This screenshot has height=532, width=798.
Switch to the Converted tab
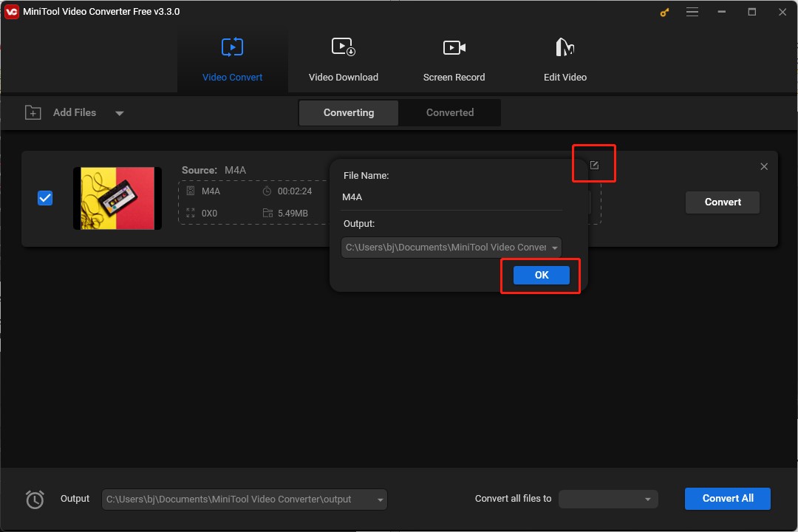click(449, 113)
